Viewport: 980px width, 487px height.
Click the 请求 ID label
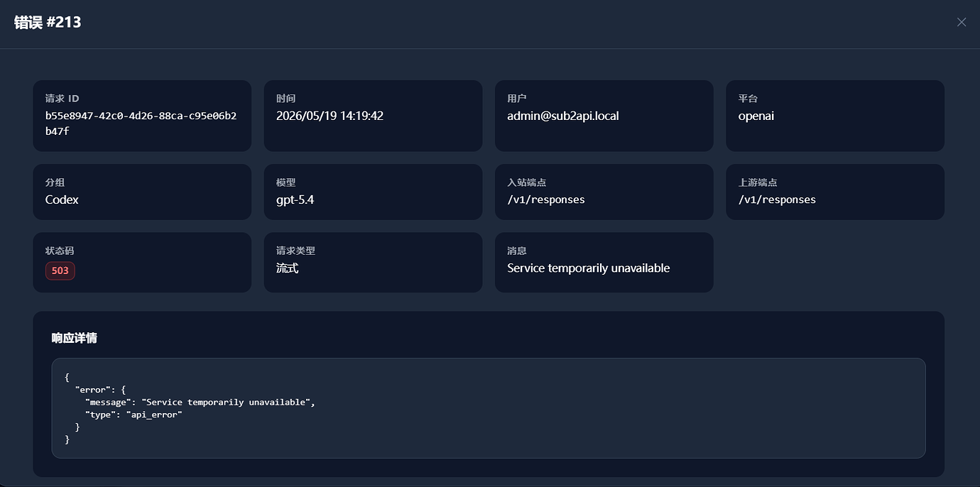(x=62, y=99)
